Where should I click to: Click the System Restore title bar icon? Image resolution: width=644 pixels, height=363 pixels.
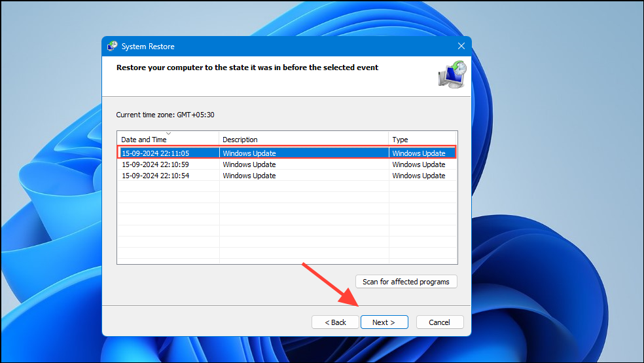click(112, 46)
